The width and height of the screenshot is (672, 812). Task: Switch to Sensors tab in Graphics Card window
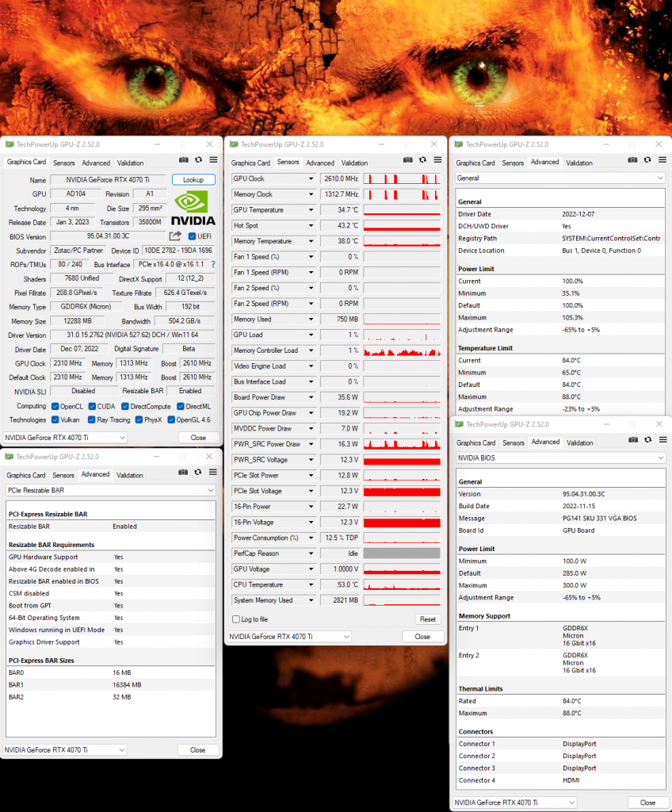coord(64,163)
